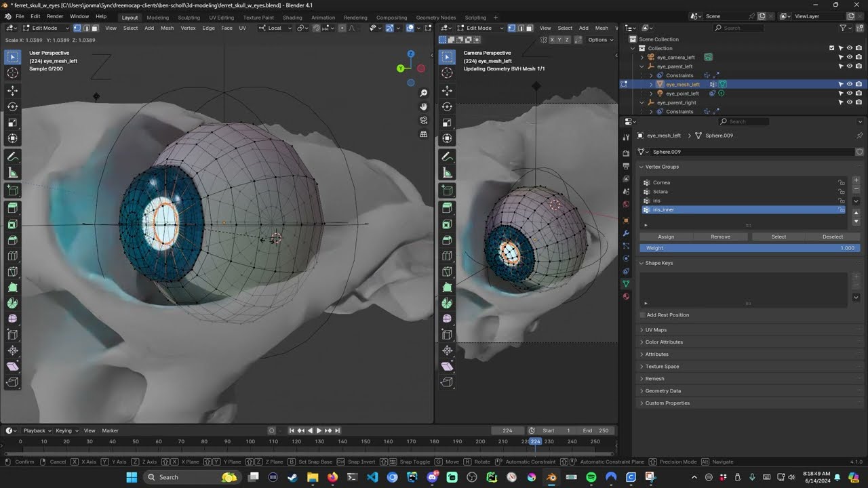Open the Material properties tab

(626, 296)
